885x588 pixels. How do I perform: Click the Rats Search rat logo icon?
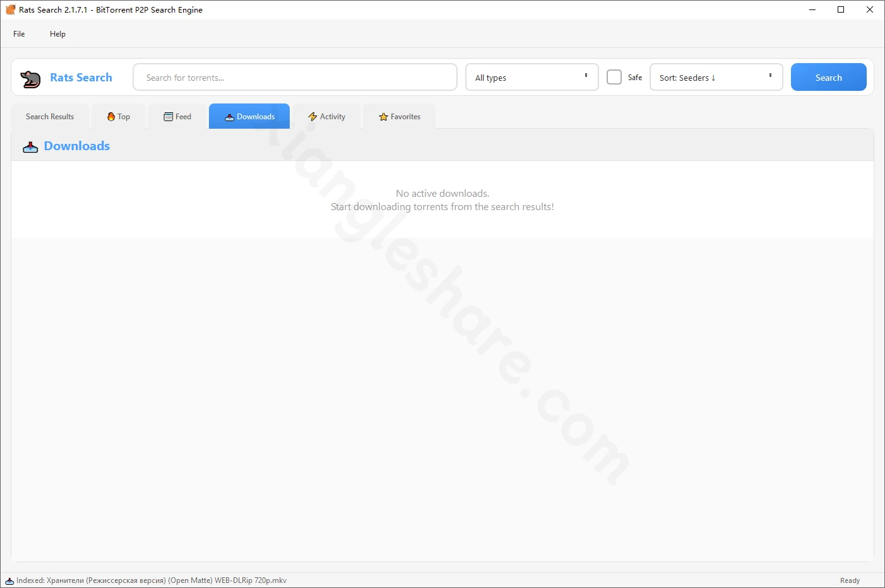(x=30, y=78)
